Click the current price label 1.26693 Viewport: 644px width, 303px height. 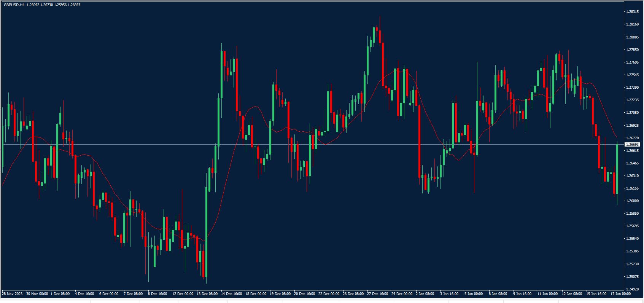coord(633,145)
